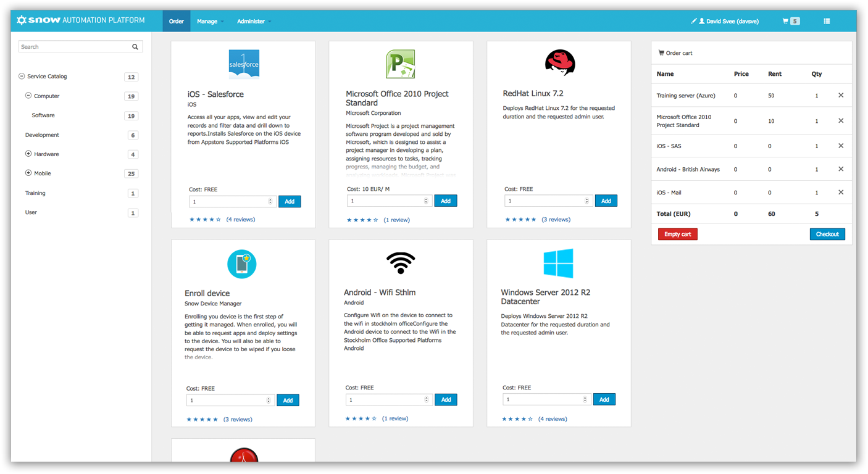Remove Training server (Azure) from cart
The image size is (868, 474).
point(841,96)
